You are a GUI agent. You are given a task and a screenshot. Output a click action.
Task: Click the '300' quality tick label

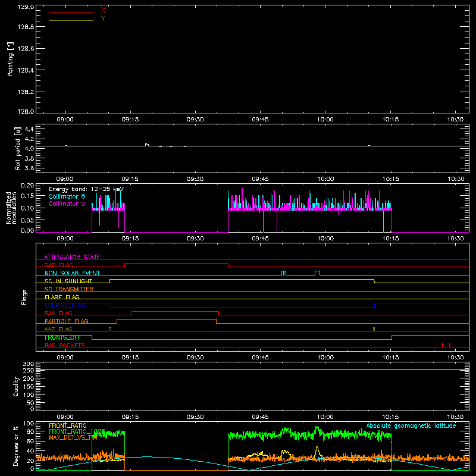click(28, 364)
